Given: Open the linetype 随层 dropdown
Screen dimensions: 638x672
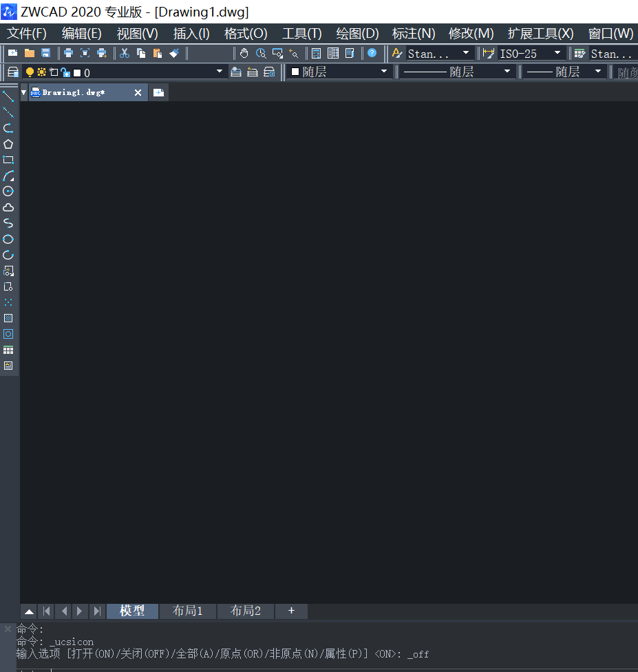Looking at the screenshot, I should click(507, 72).
